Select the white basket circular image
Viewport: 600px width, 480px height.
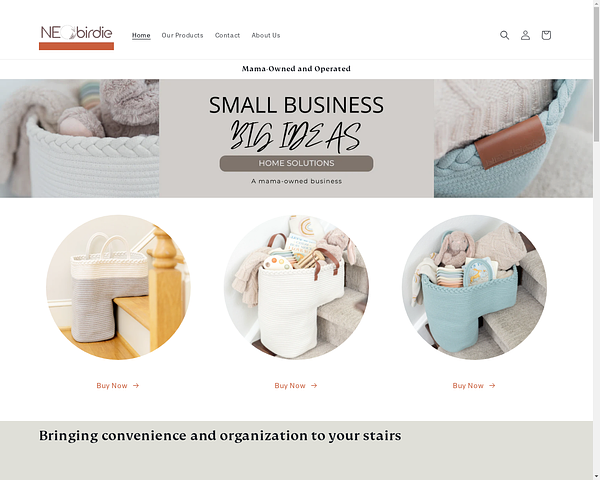296,287
